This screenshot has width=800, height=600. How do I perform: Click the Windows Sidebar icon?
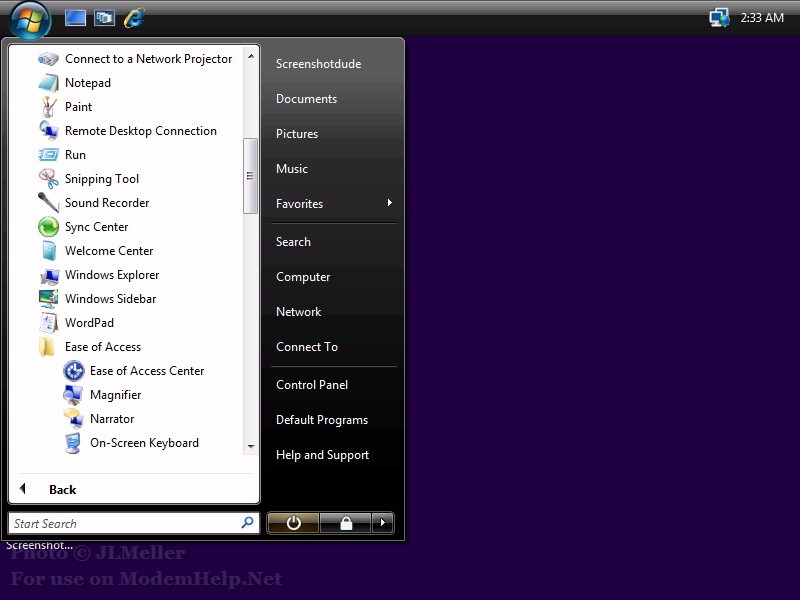click(x=48, y=299)
